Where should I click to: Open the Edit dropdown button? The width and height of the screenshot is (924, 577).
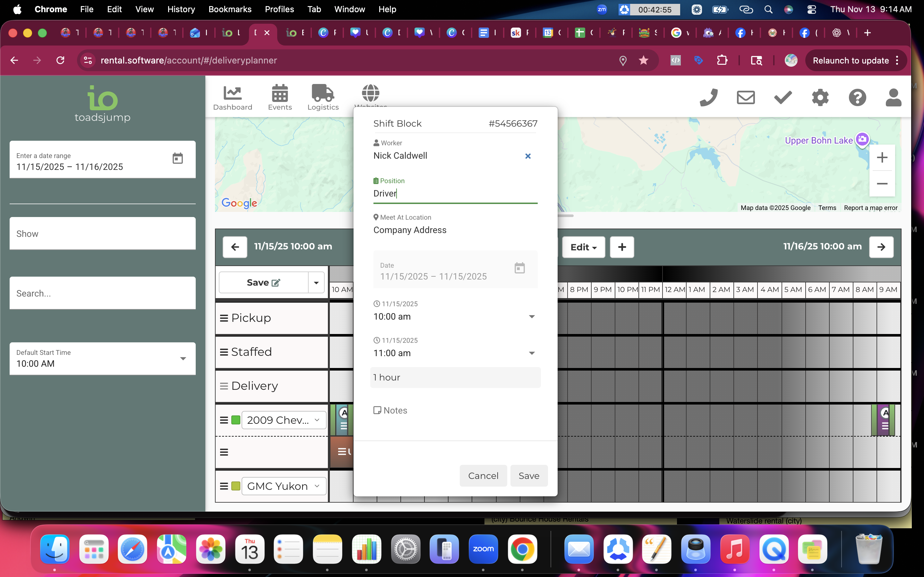583,247
